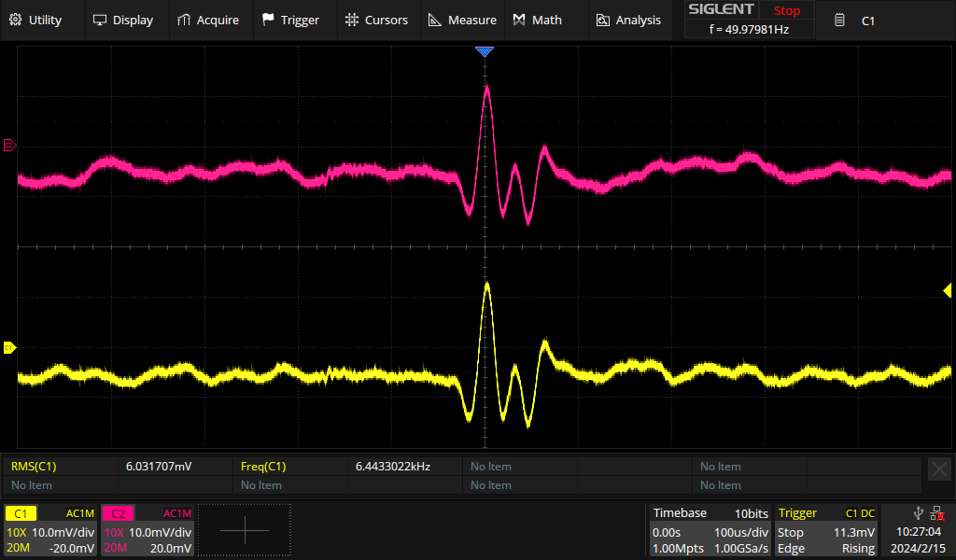Toggle the pink C2 channel badge
The image size is (956, 560).
click(118, 513)
